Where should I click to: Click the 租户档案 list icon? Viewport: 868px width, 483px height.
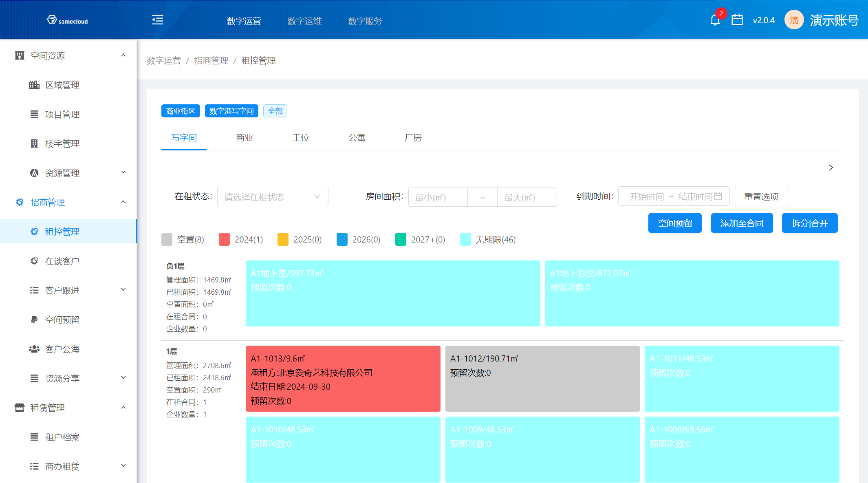pos(34,437)
